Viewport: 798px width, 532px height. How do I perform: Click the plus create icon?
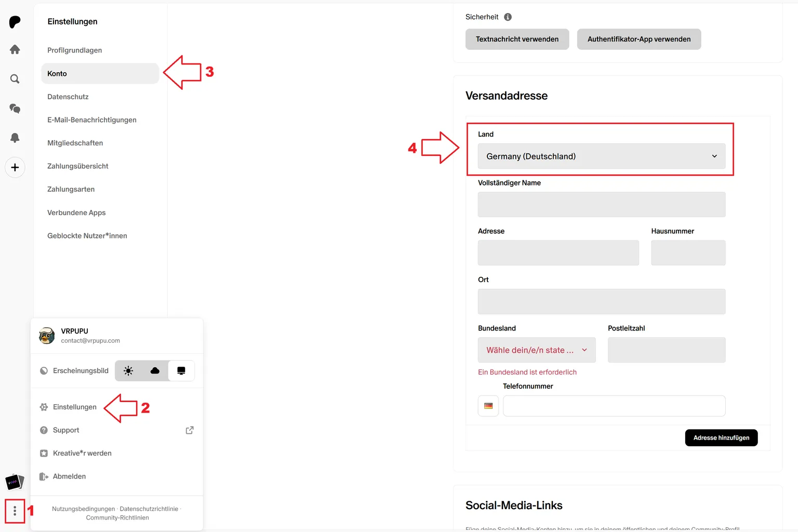pyautogui.click(x=15, y=167)
